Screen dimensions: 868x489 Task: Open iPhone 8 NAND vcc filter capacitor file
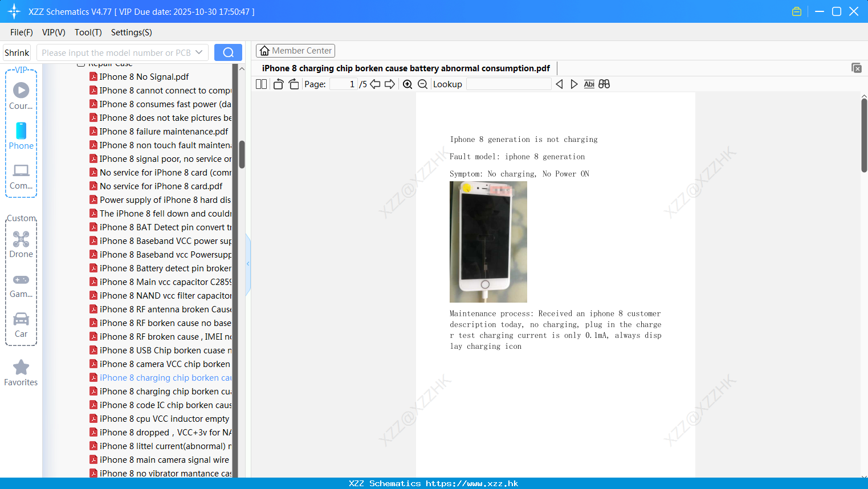click(x=160, y=296)
